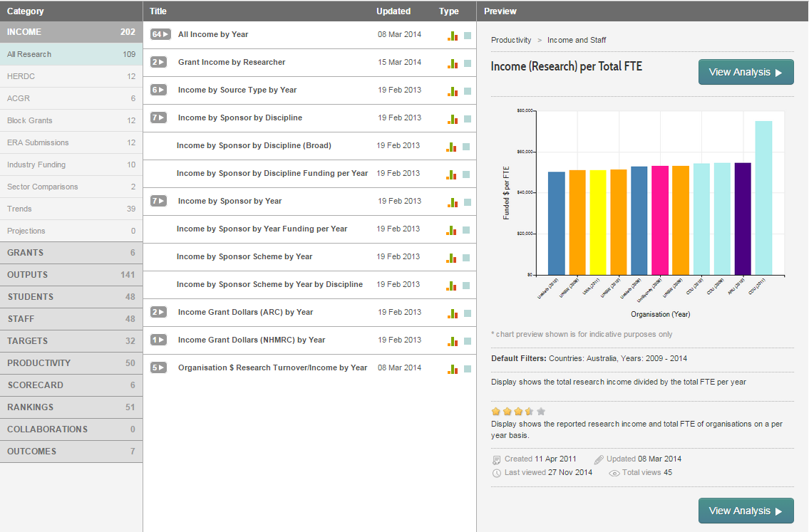
Task: Click the top View Analysis button
Action: pos(746,72)
